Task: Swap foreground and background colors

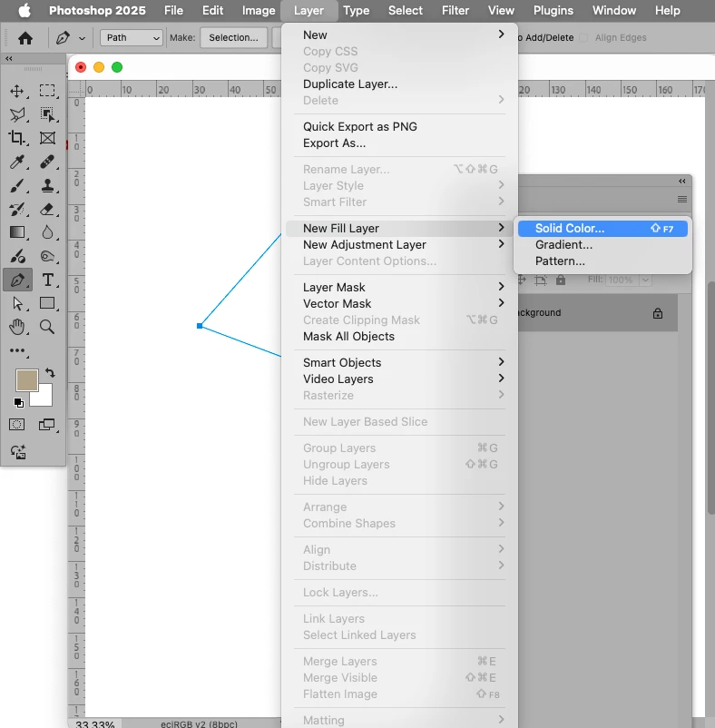Action: (50, 372)
